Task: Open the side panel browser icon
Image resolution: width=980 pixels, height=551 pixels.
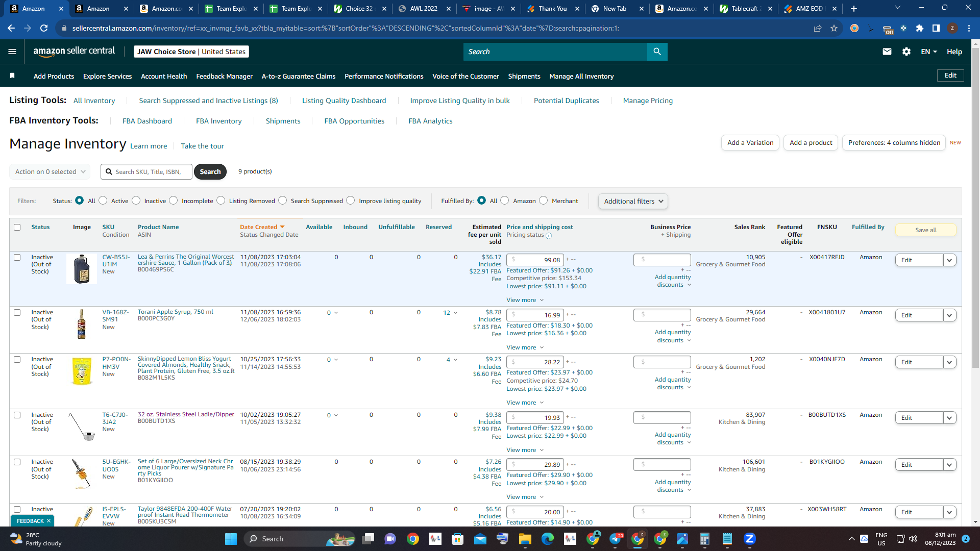Action: (x=936, y=28)
